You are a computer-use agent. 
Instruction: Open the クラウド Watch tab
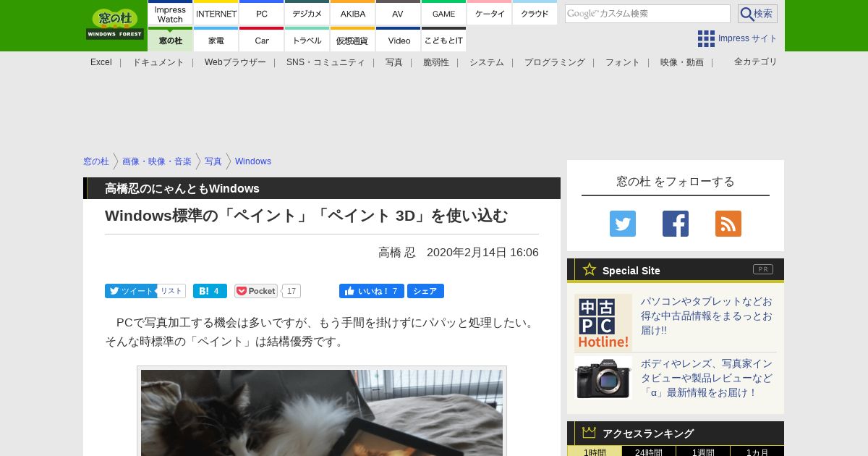coord(535,14)
